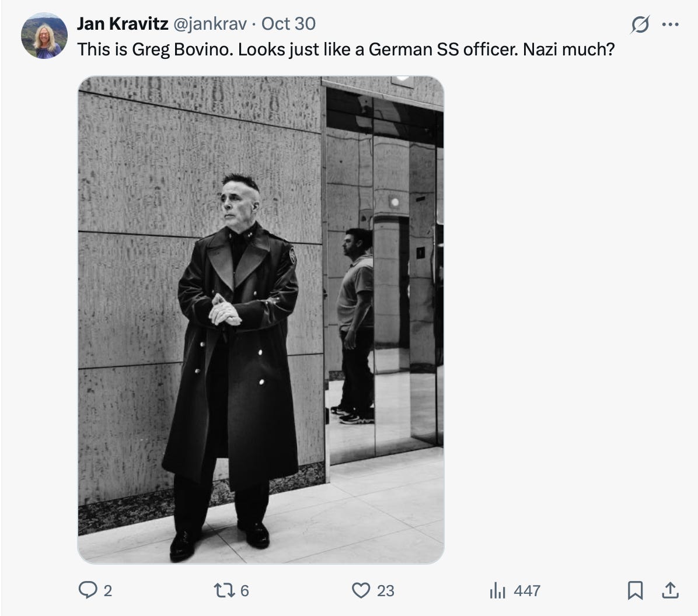Select the heart icon under the photo
The width and height of the screenshot is (698, 616).
tap(360, 591)
